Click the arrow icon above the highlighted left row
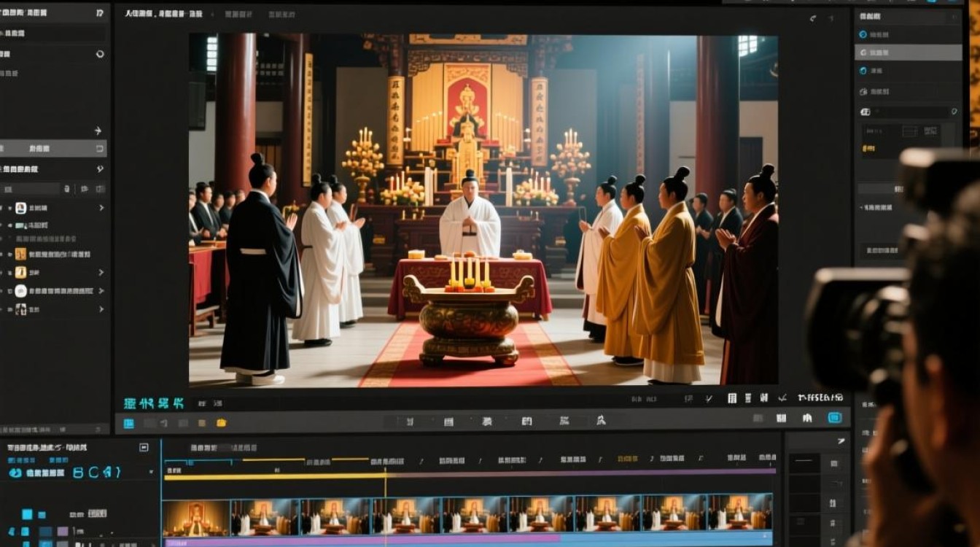 (x=98, y=131)
